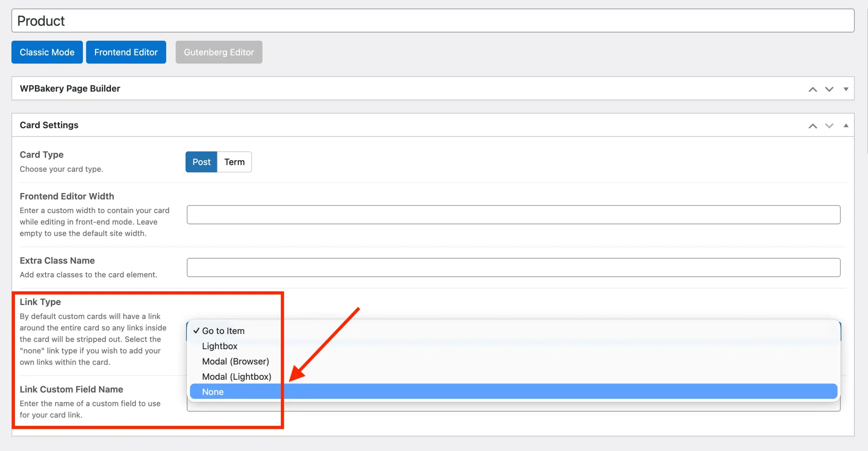The width and height of the screenshot is (868, 451).
Task: Move WPBakery Page Builder panel up
Action: coord(812,89)
